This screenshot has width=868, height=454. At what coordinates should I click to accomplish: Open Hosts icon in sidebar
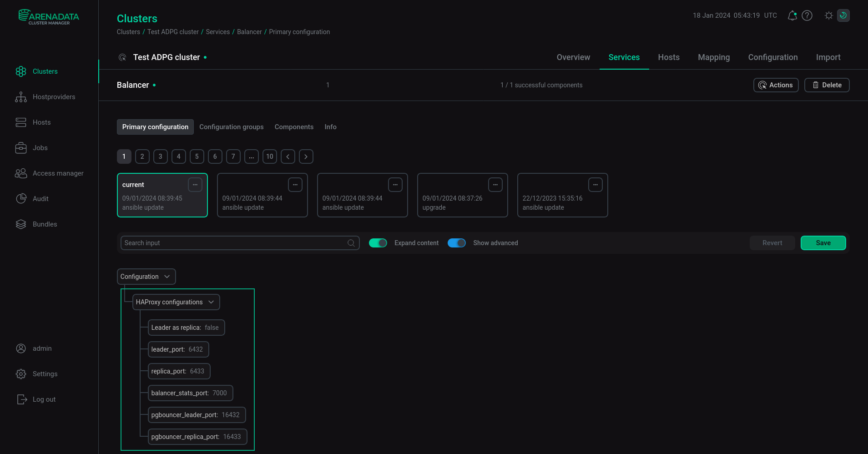point(21,122)
